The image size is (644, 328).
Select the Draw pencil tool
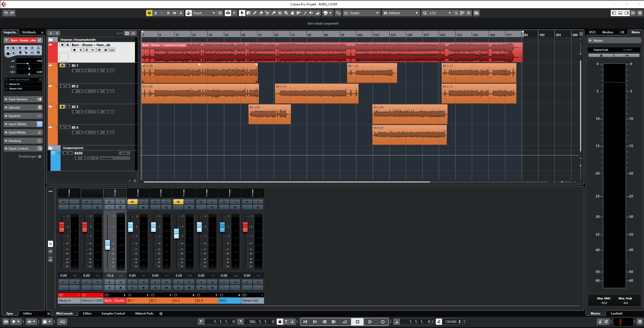(255, 13)
